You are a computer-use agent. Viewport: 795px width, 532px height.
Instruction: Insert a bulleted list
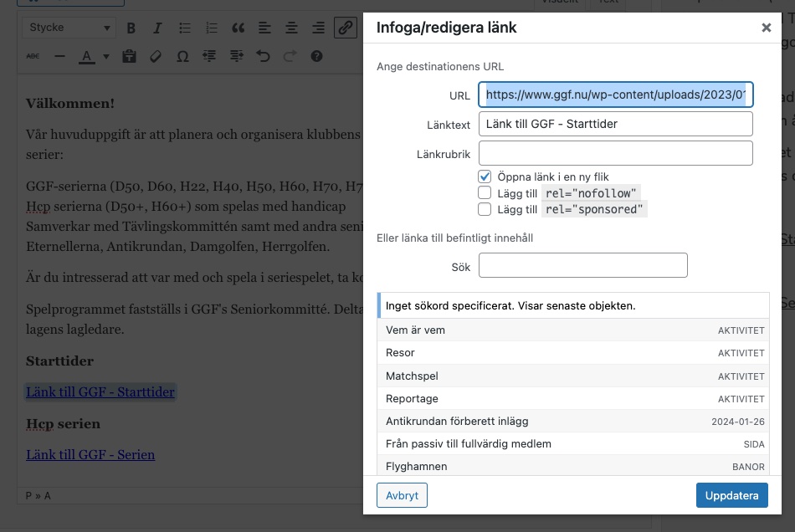point(185,28)
